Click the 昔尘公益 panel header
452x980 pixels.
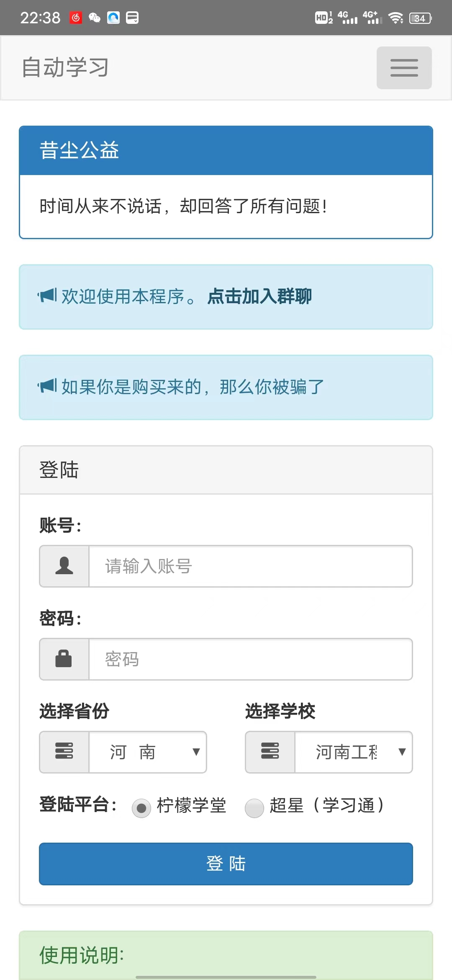226,150
